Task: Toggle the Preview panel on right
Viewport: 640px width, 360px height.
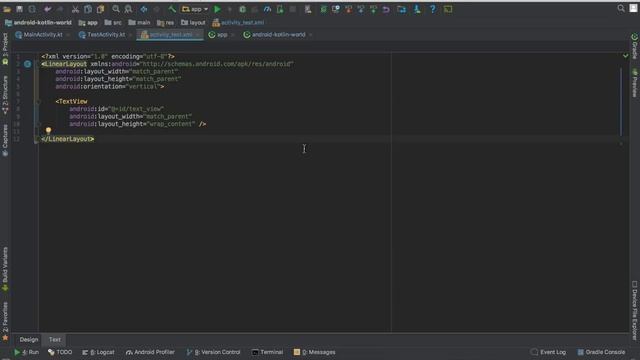Action: tap(635, 83)
